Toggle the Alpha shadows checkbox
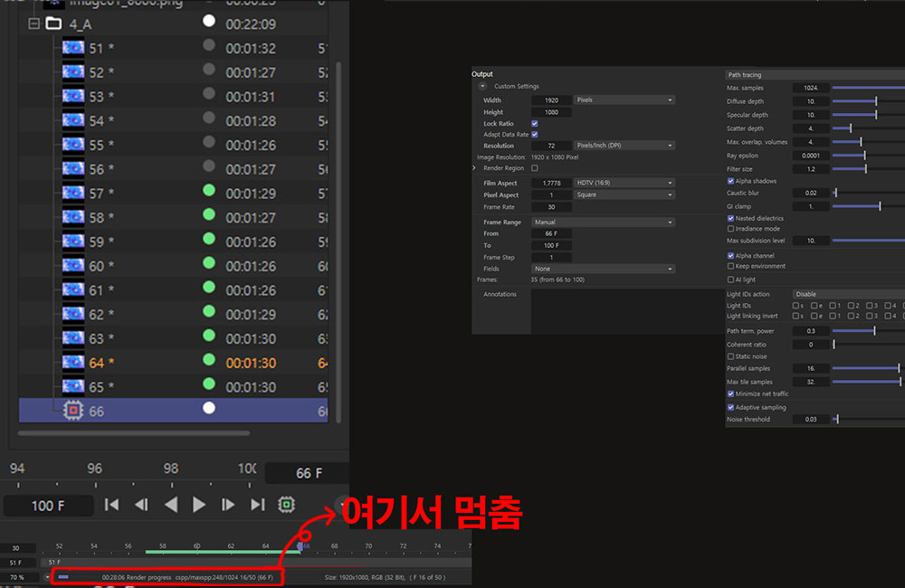Image resolution: width=905 pixels, height=588 pixels. pos(730,181)
